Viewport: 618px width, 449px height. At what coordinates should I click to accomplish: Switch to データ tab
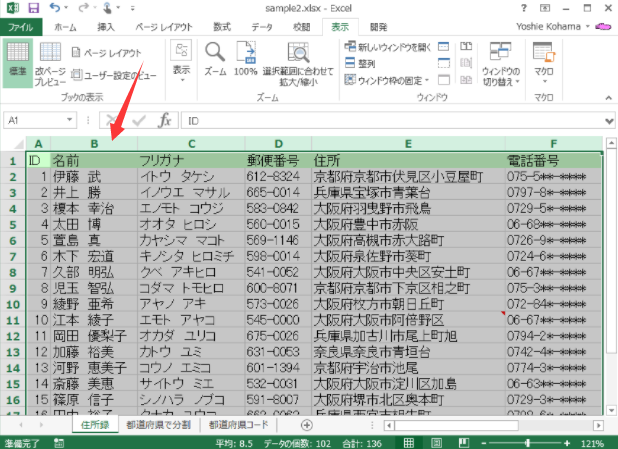[x=262, y=27]
